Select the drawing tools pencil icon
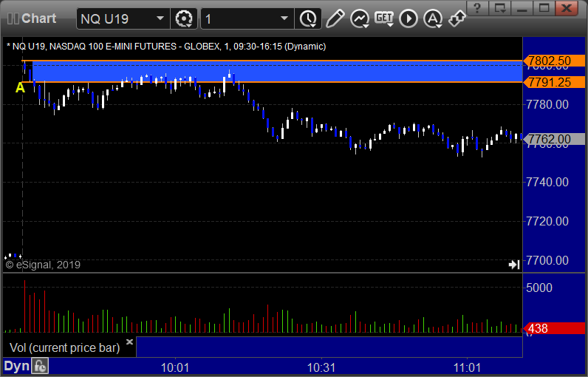The width and height of the screenshot is (588, 377). (x=335, y=18)
